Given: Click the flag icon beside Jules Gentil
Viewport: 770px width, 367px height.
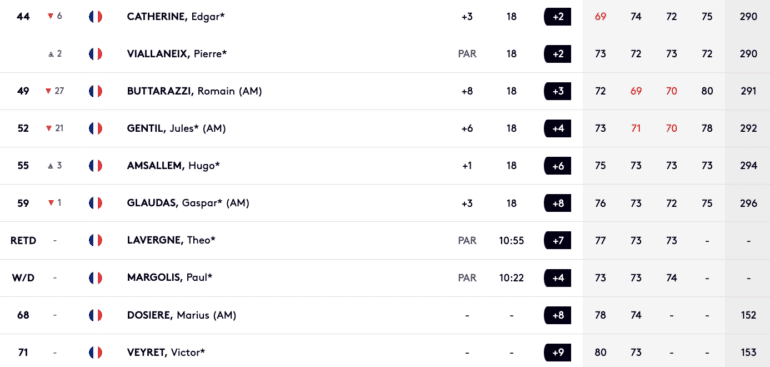Looking at the screenshot, I should [x=95, y=129].
